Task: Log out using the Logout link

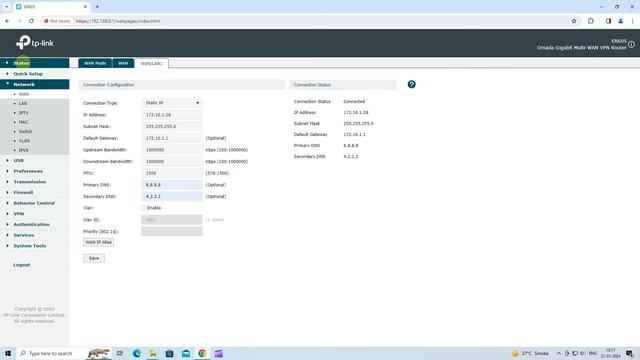Action: [22, 265]
